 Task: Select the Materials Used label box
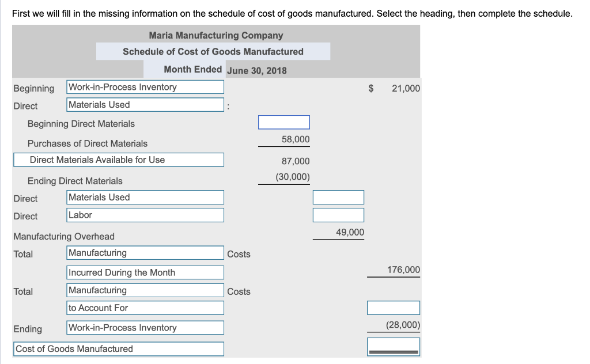click(145, 104)
